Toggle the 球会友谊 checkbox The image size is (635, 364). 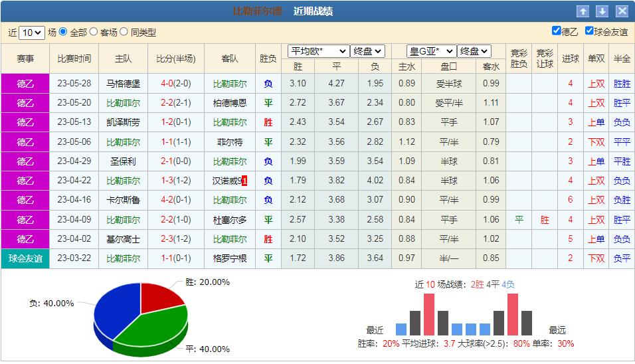point(589,31)
